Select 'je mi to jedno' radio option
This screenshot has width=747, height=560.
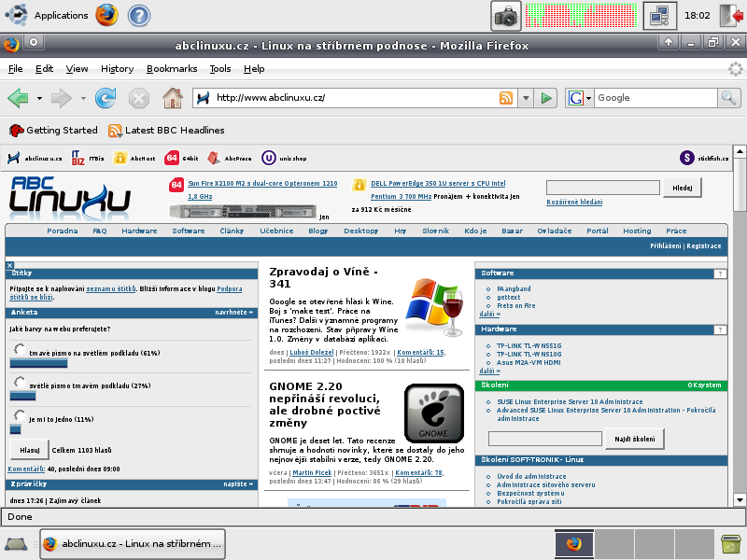coord(20,415)
